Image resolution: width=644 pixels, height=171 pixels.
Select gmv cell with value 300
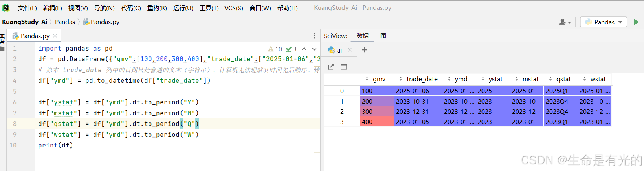377,111
